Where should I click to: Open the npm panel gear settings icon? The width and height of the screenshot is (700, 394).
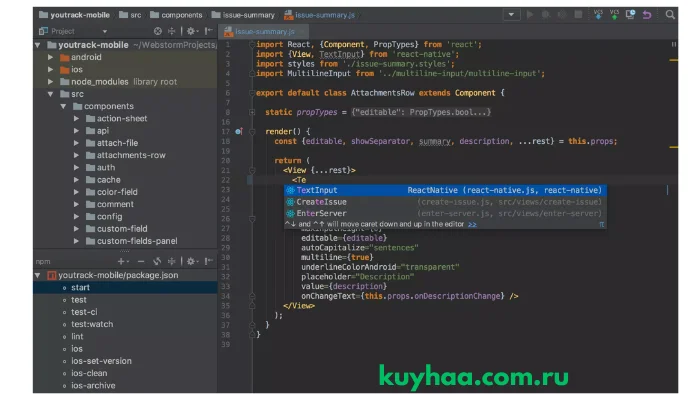pos(192,261)
